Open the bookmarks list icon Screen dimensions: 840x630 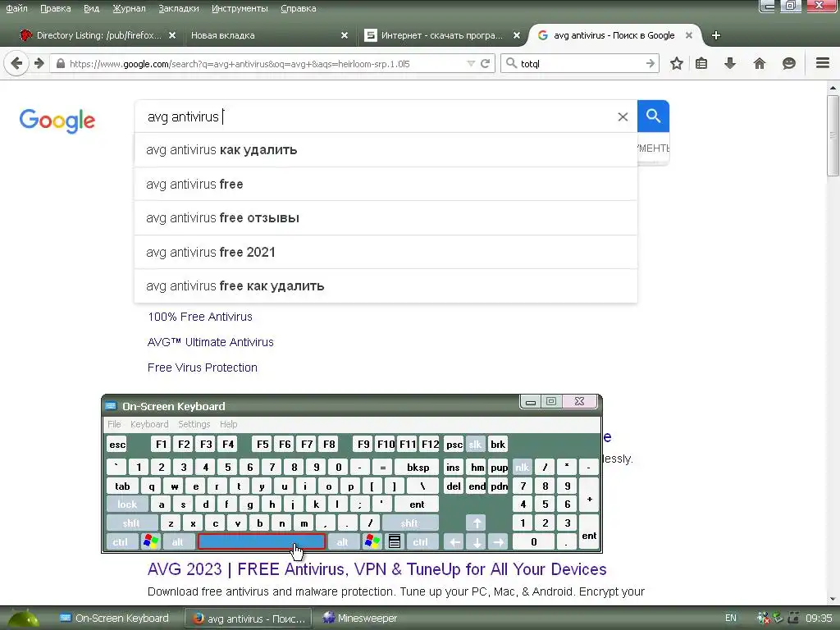coord(701,64)
